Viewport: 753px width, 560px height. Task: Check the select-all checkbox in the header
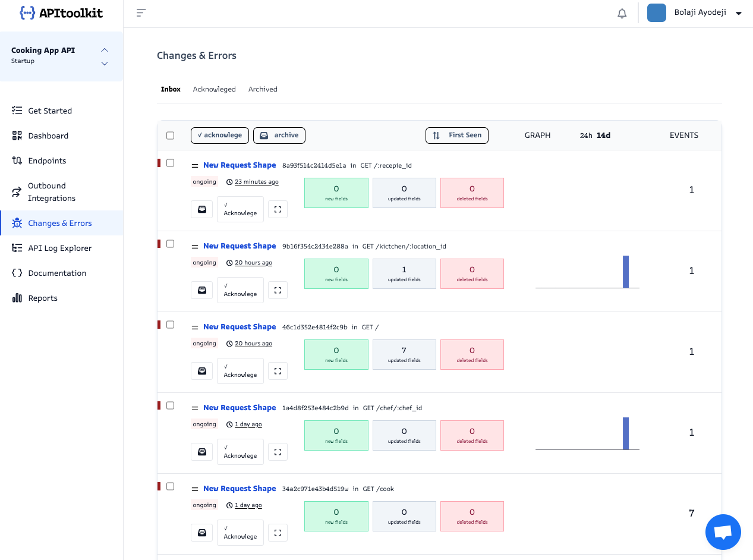tap(171, 135)
